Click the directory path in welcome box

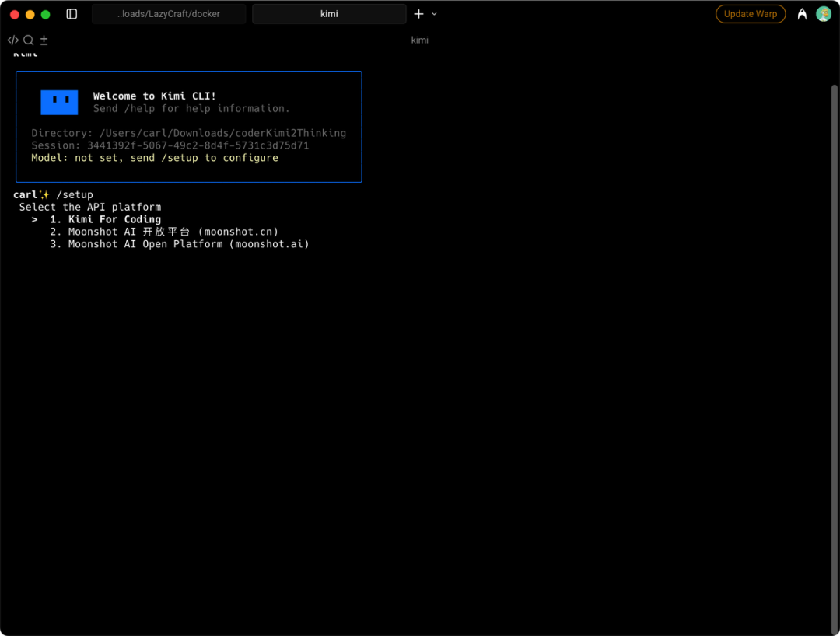tap(222, 133)
